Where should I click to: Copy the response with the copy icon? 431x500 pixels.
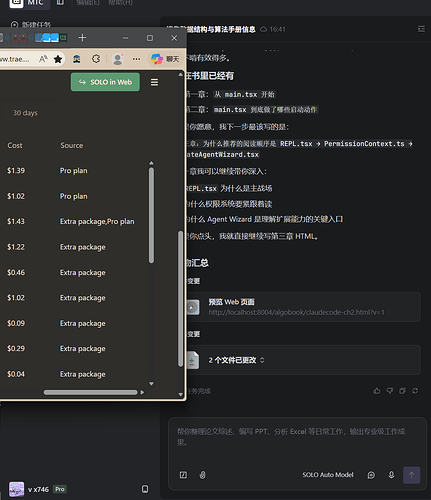click(402, 391)
